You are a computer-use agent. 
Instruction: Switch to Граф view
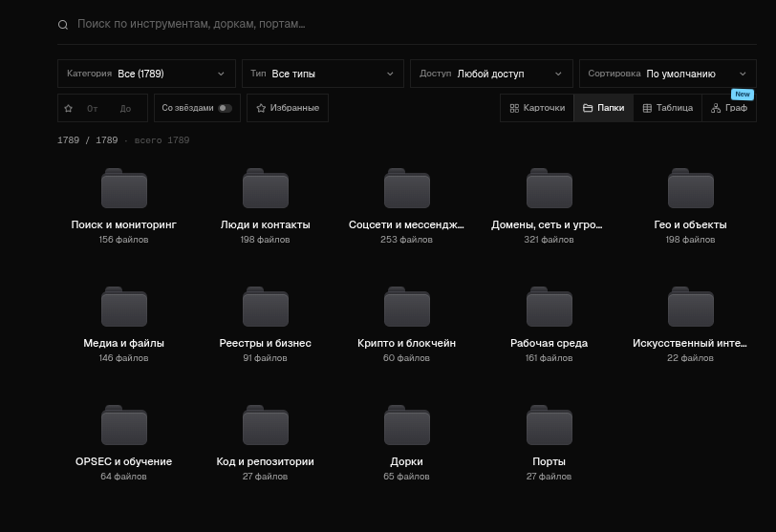729,108
